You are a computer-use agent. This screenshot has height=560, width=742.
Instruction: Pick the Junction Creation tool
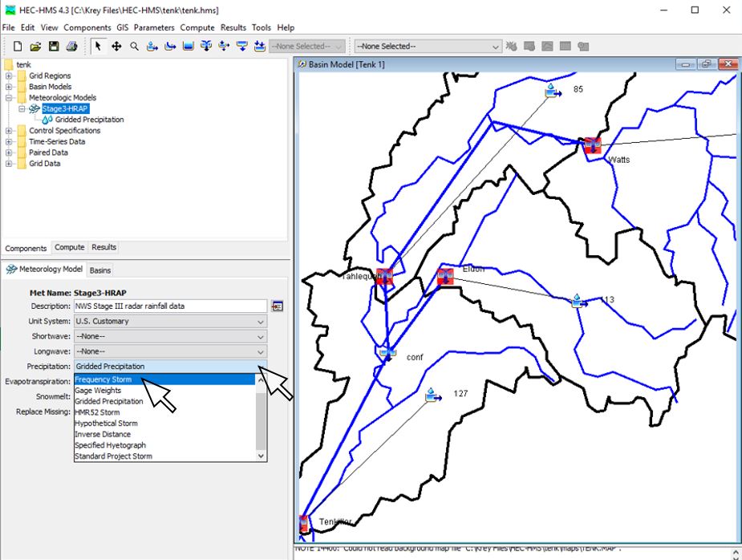click(206, 47)
